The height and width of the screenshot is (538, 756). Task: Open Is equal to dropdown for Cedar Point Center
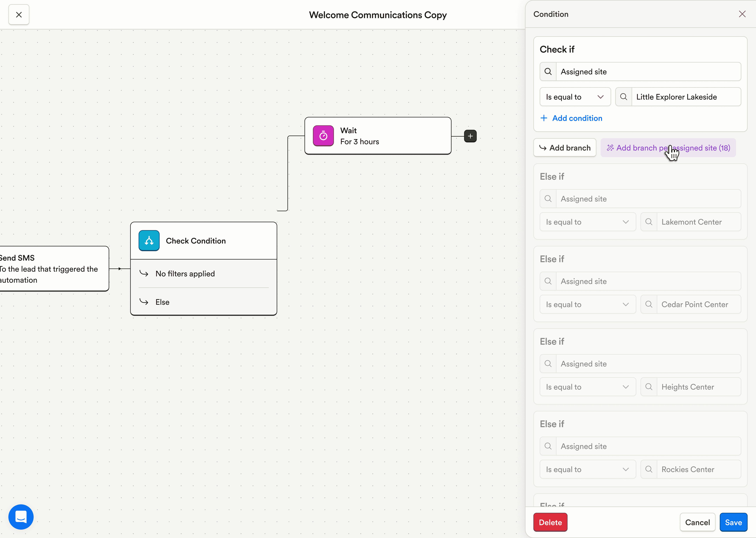[588, 304]
